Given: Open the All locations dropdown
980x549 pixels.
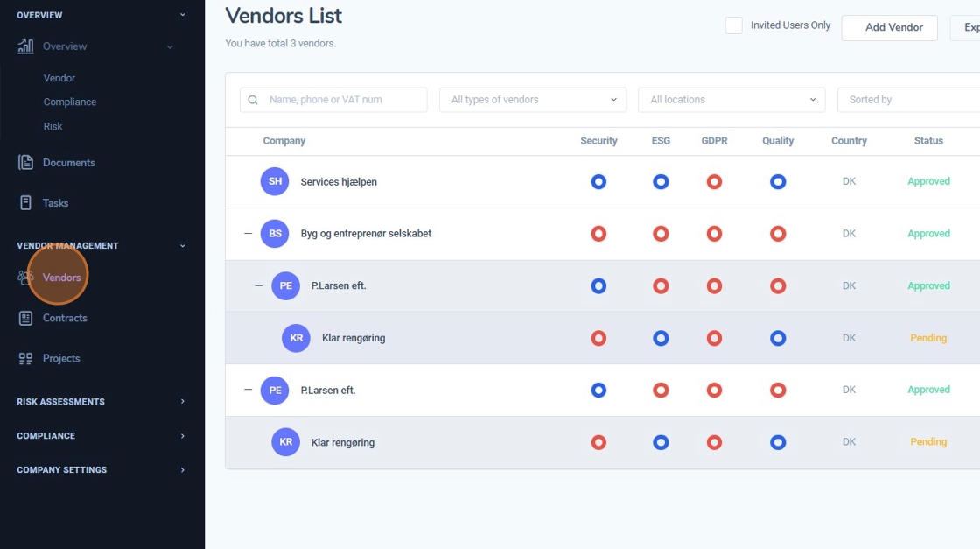Looking at the screenshot, I should coord(731,99).
